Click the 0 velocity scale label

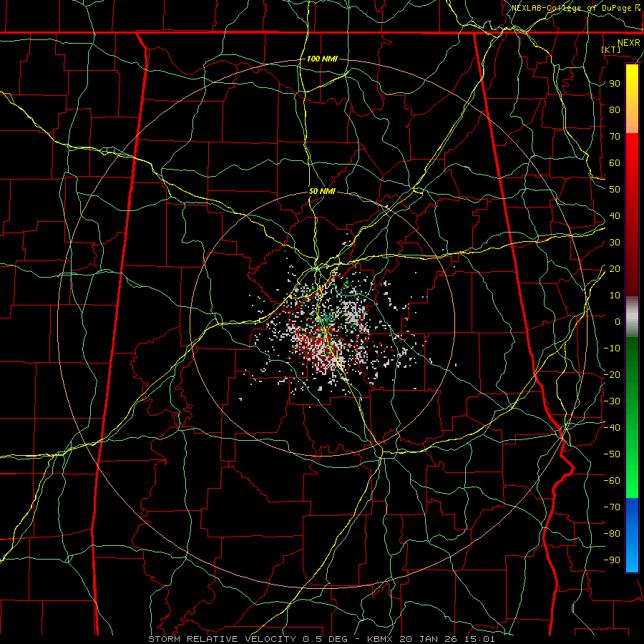(x=618, y=322)
